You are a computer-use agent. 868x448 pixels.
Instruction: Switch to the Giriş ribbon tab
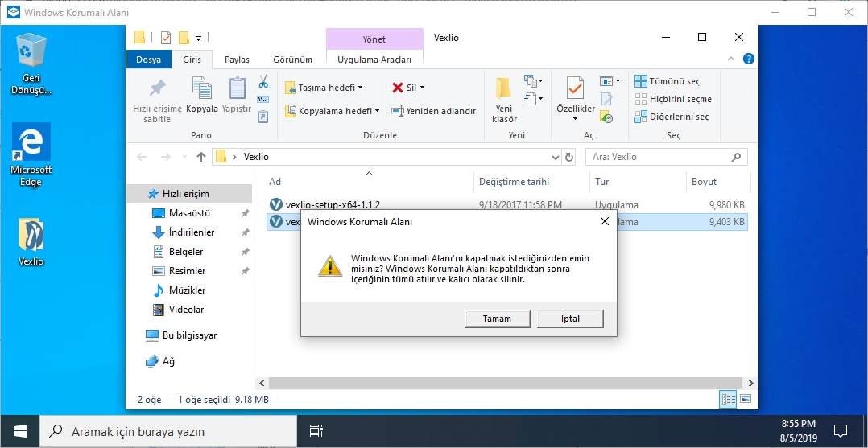[x=192, y=60]
